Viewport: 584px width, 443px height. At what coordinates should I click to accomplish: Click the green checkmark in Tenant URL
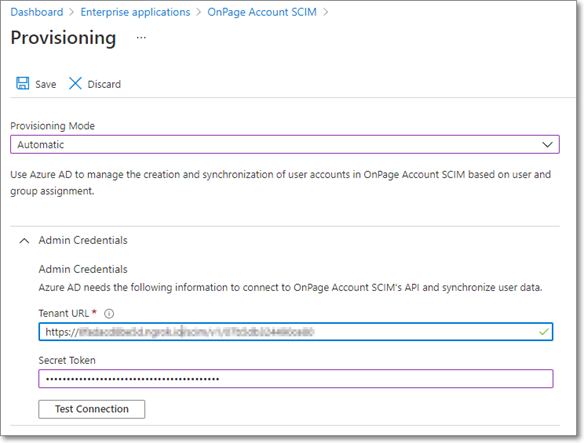tap(544, 332)
